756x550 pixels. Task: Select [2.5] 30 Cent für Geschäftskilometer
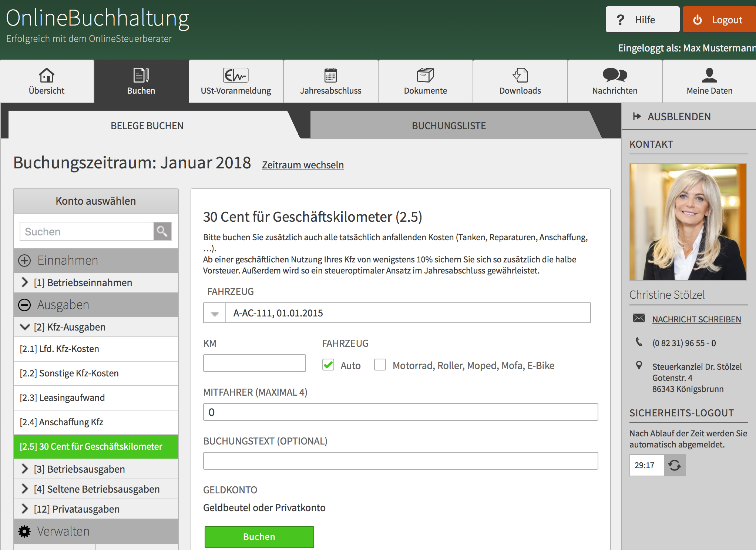[96, 447]
